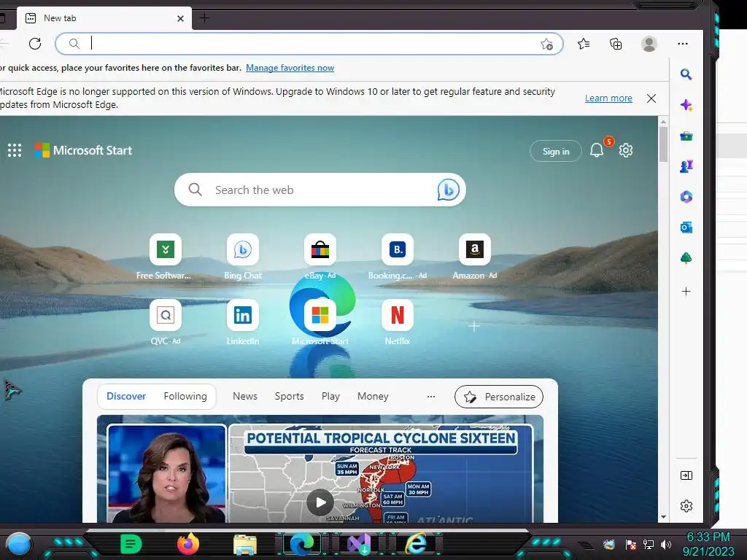
Task: Open Netflix quick link tile
Action: [398, 315]
